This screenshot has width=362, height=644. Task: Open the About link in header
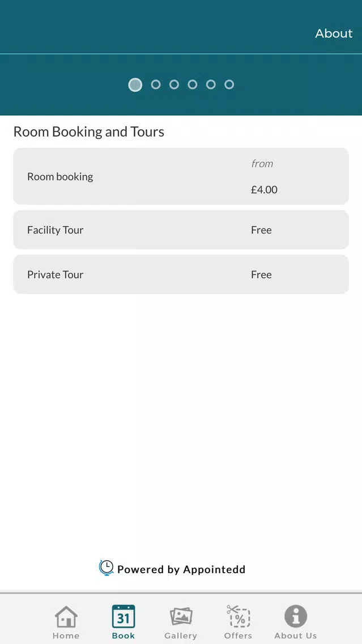click(334, 33)
